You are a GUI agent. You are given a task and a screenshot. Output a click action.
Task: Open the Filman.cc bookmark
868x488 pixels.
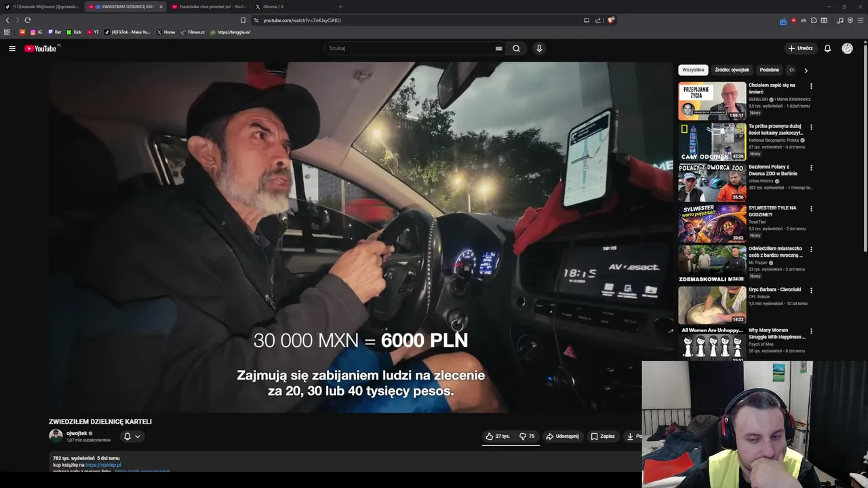tap(193, 32)
